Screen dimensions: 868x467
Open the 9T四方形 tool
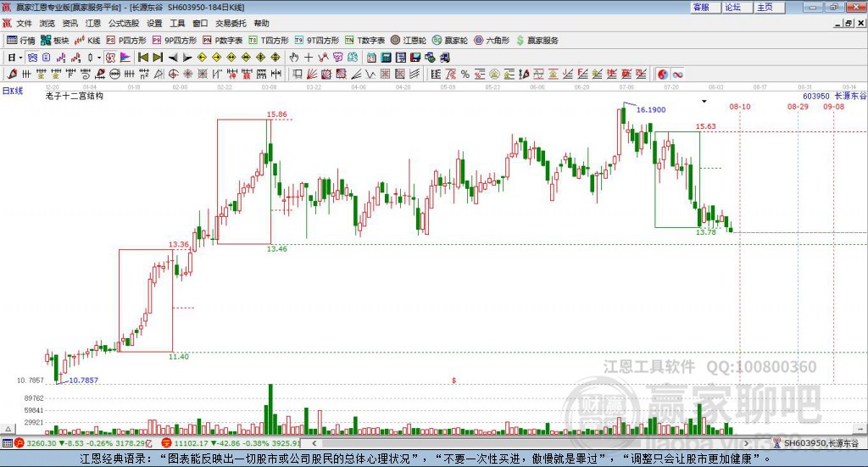(317, 41)
